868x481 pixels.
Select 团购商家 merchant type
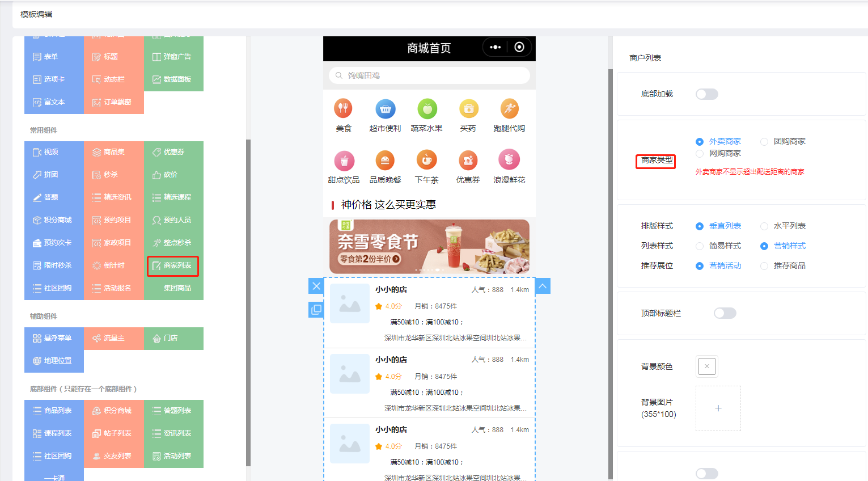pyautogui.click(x=783, y=141)
